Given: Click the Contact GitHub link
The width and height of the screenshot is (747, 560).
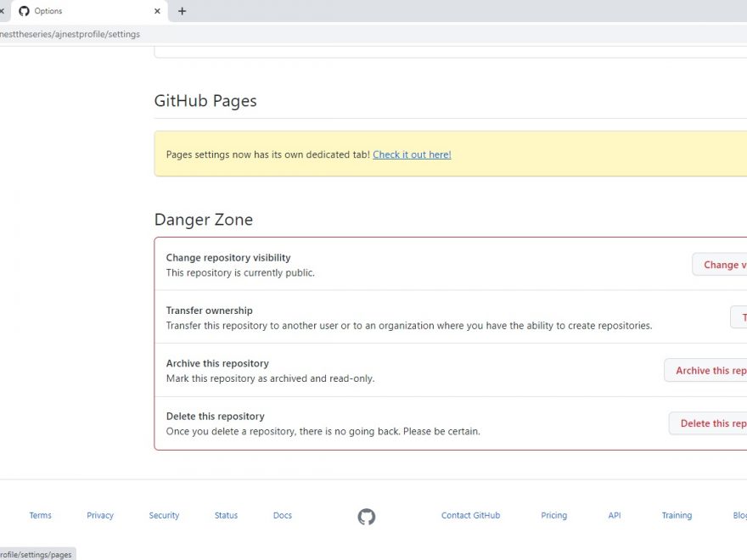Looking at the screenshot, I should click(x=470, y=515).
